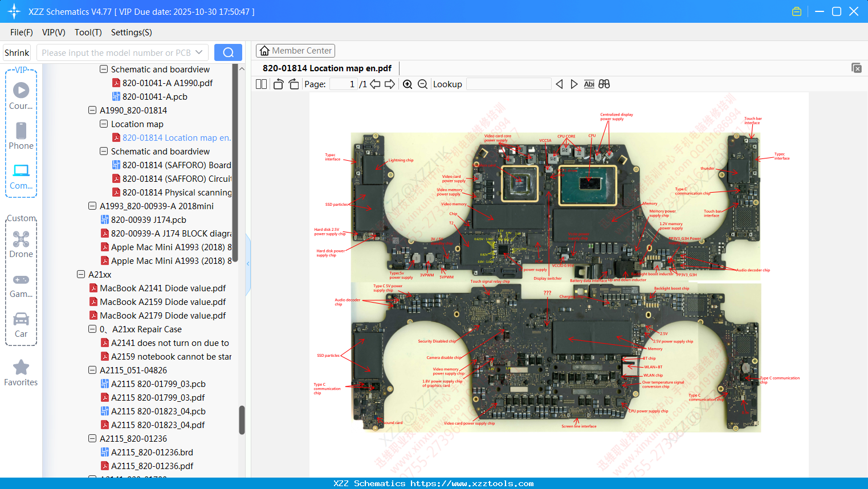The image size is (868, 489).
Task: Click the tree panel scroll-up arrow
Action: point(242,69)
